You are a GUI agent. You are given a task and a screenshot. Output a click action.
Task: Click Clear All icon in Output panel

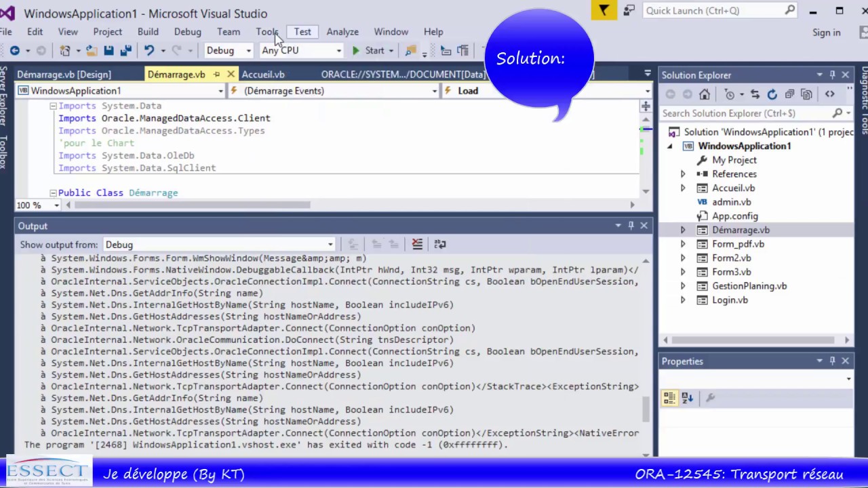[x=417, y=244]
